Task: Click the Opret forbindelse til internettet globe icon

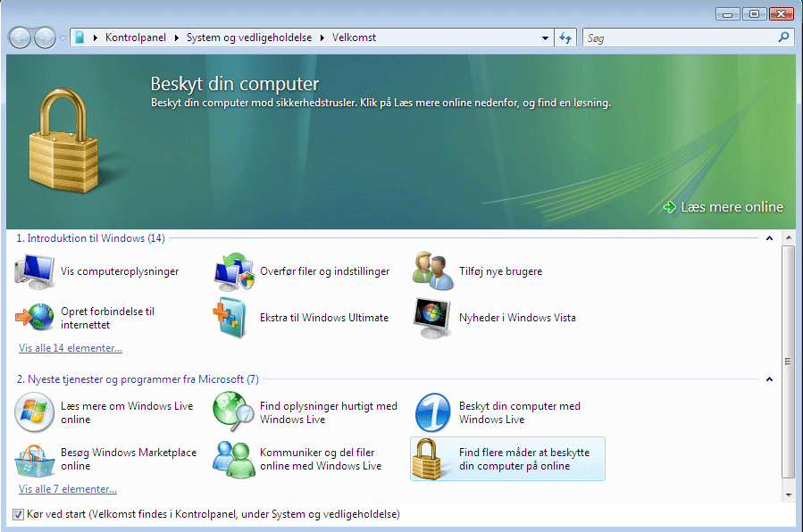Action: point(36,318)
